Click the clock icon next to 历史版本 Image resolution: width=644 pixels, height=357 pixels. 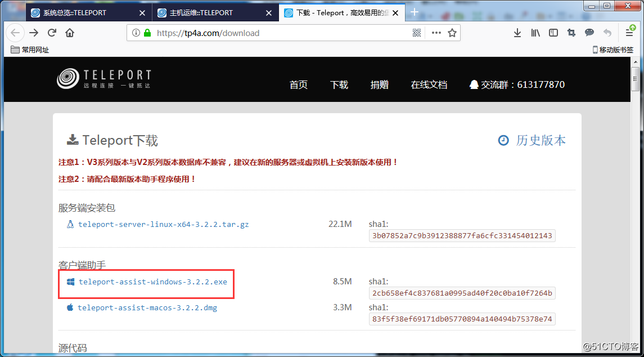503,141
